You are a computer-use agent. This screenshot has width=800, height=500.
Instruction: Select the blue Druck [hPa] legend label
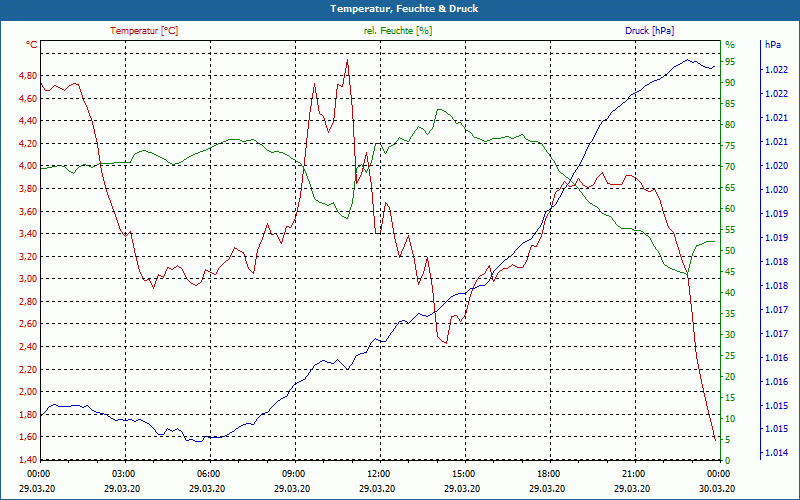(649, 31)
